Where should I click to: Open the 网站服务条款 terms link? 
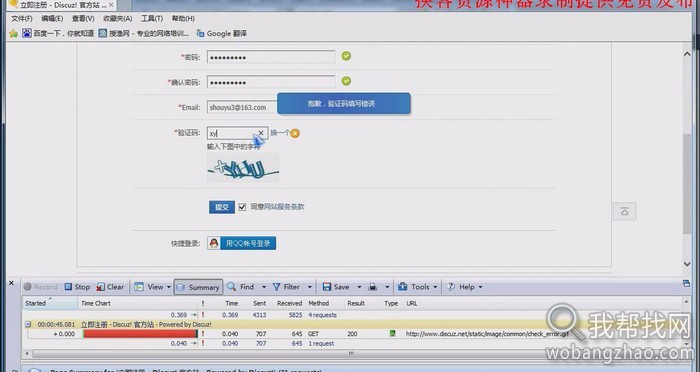pyautogui.click(x=284, y=207)
